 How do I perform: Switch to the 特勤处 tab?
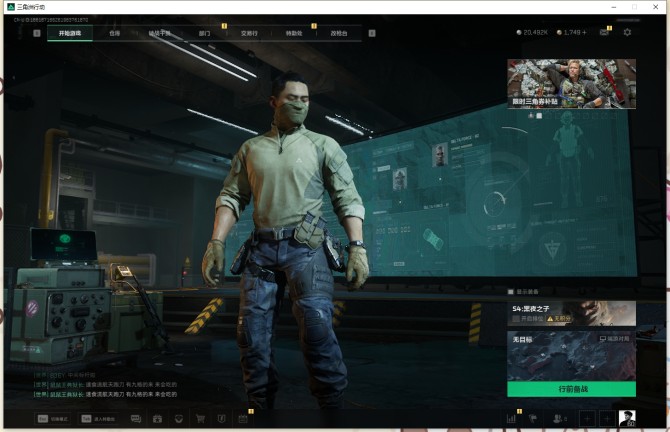[294, 33]
